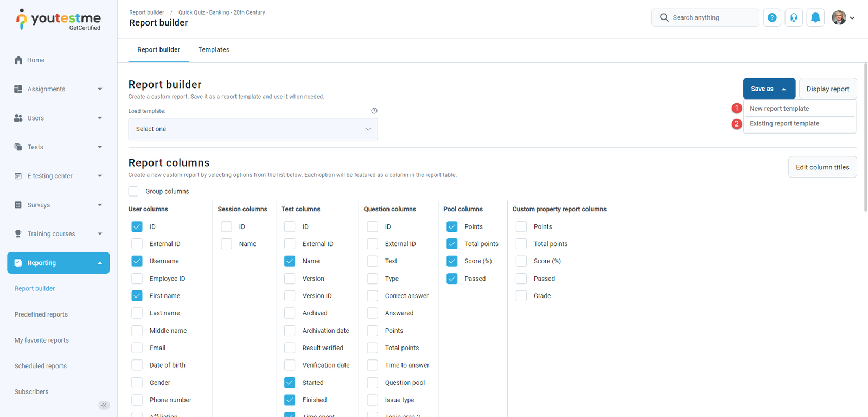The height and width of the screenshot is (417, 868).
Task: Collapse sidebar with double-chevron icon
Action: coord(104,405)
